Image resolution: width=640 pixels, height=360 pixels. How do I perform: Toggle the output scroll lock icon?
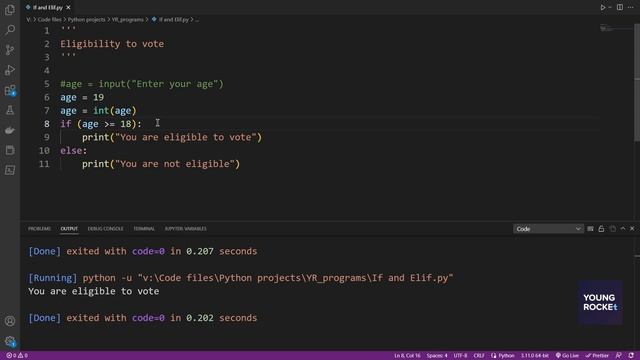[601, 229]
